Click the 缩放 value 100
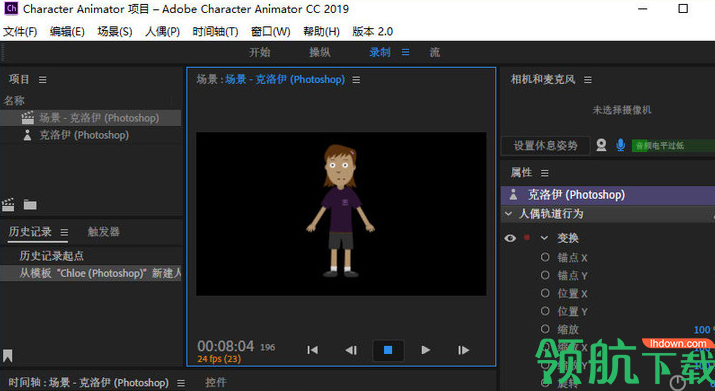 (702, 329)
